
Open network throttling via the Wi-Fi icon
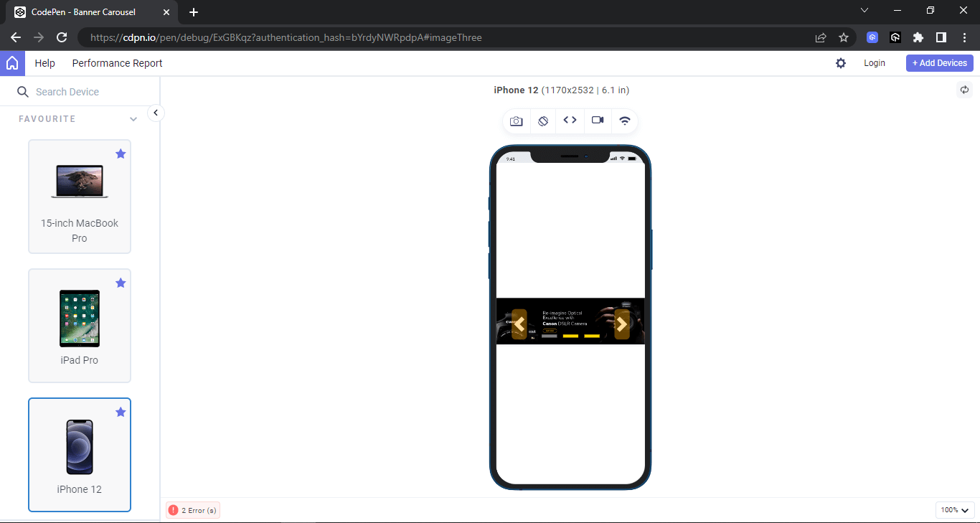(624, 121)
